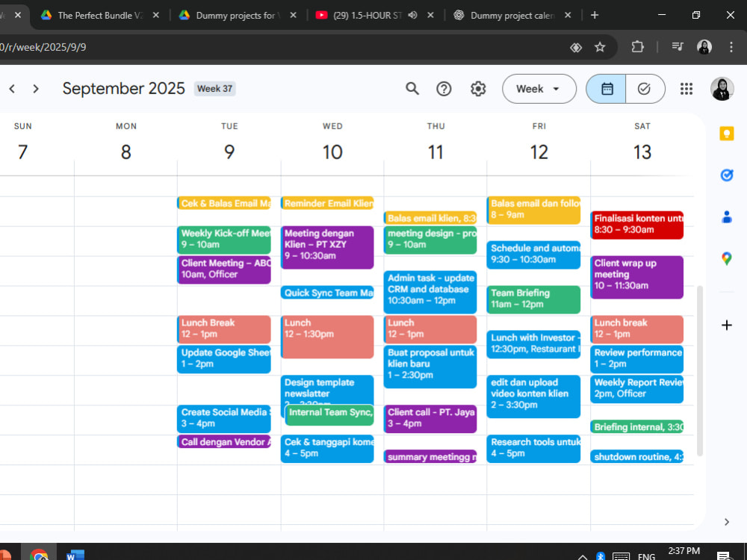The height and width of the screenshot is (560, 747).
Task: Open Update Google Sheet event
Action: (x=224, y=359)
